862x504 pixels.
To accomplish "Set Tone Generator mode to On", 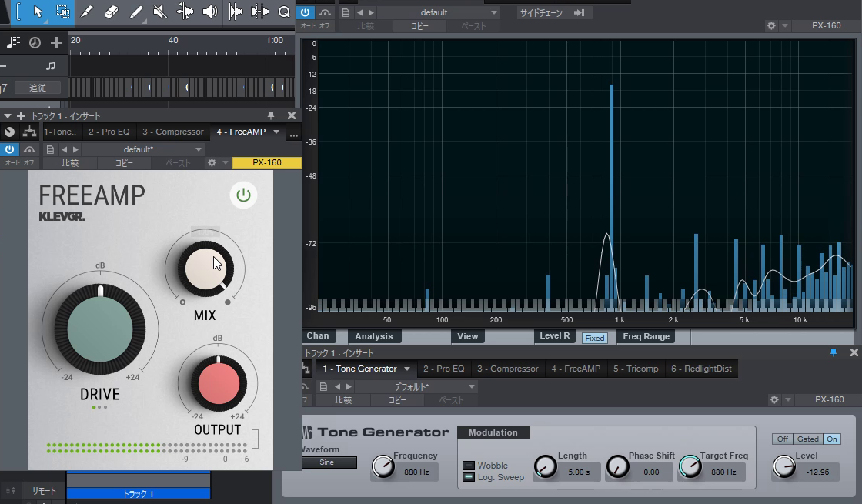I will point(832,439).
